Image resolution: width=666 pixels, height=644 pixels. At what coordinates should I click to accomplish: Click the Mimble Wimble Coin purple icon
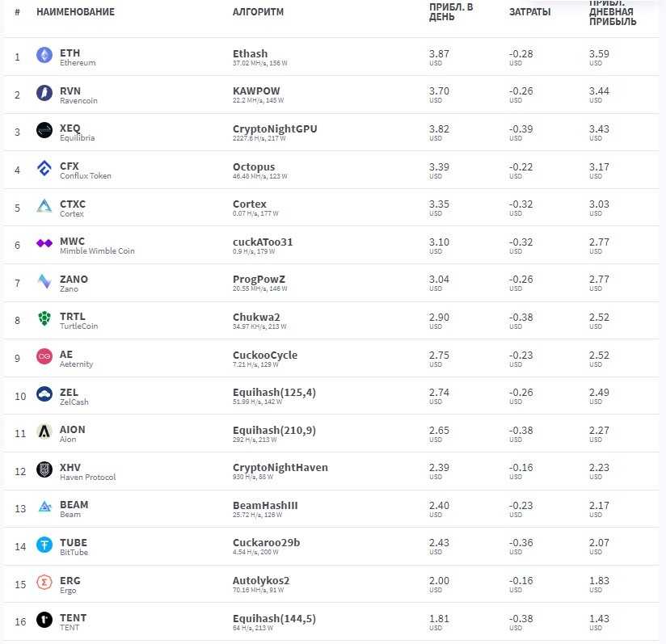tap(44, 243)
